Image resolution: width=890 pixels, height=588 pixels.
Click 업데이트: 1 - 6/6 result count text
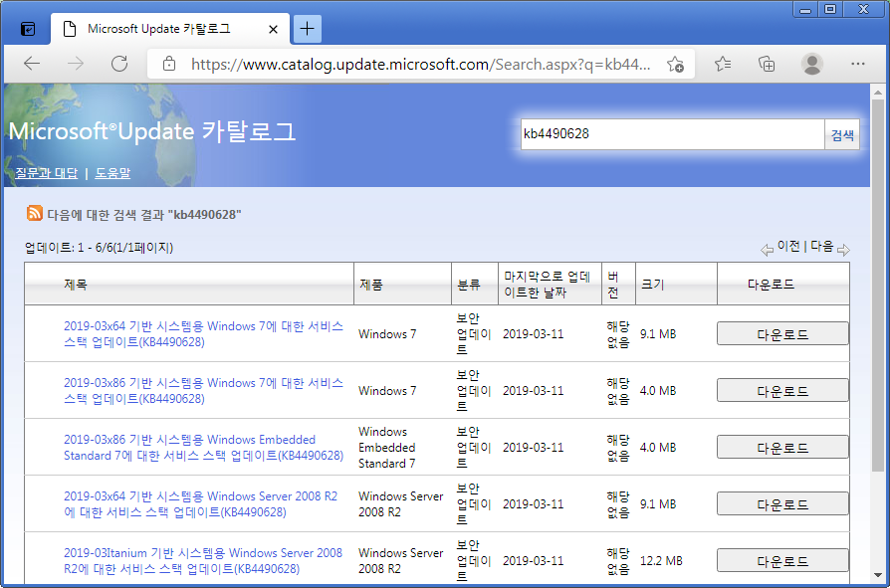(x=99, y=248)
